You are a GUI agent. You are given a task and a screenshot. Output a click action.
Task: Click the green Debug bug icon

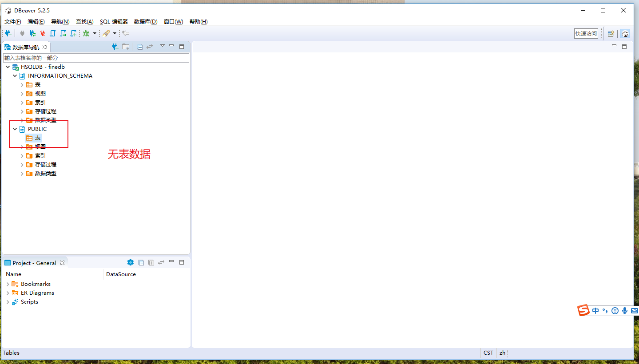click(86, 33)
